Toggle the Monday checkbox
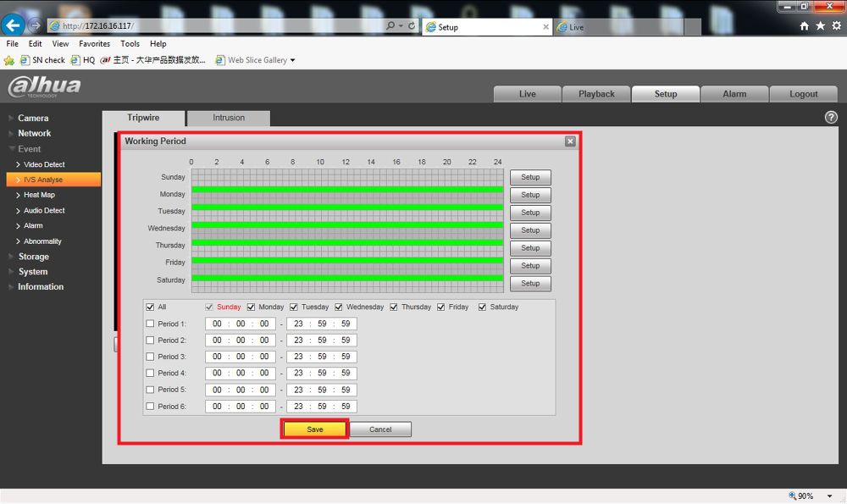Screen dimensions: 847x504 pos(251,307)
